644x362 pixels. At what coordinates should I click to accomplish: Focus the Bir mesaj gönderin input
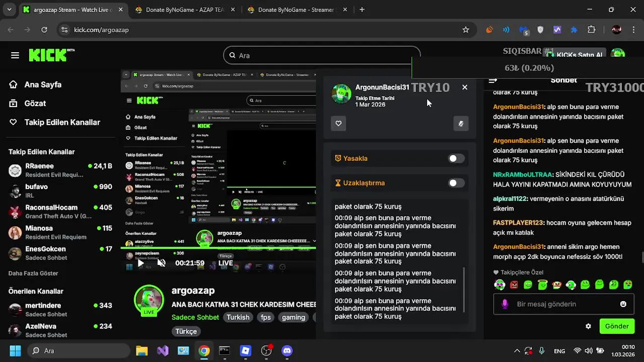(563, 304)
